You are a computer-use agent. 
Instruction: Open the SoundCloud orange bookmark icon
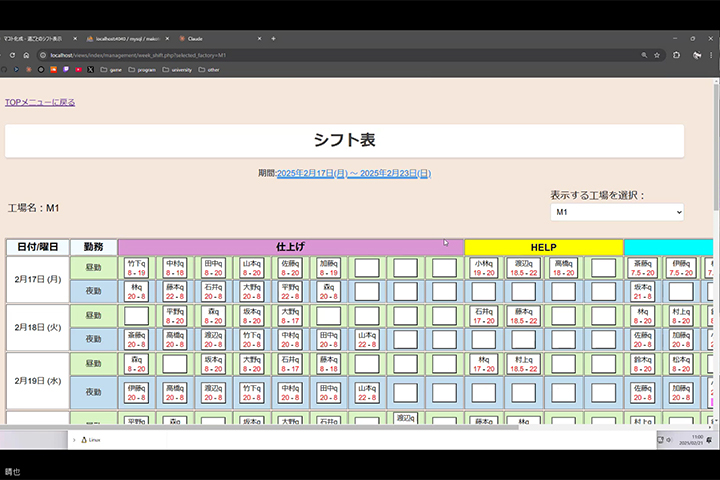[54, 70]
